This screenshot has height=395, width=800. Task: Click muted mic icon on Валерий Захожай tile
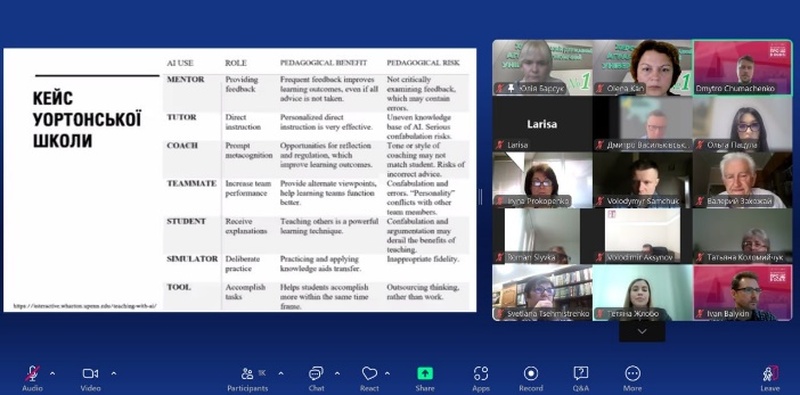point(700,201)
